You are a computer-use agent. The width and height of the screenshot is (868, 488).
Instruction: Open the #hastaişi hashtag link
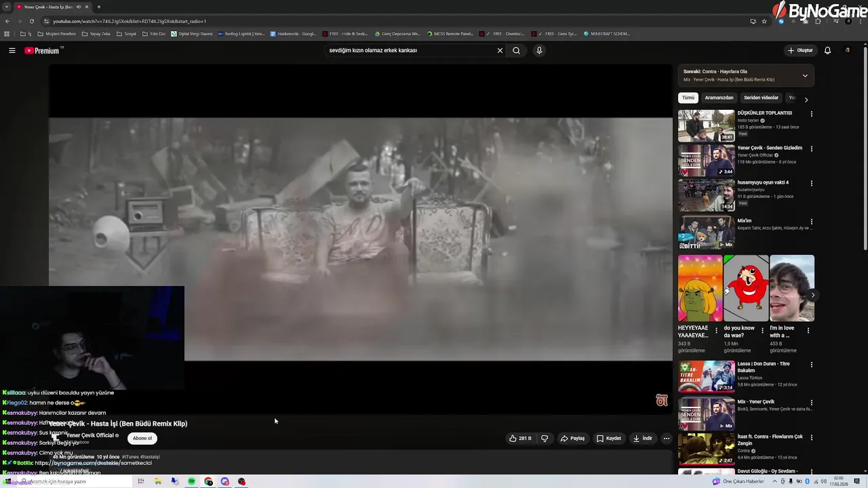click(150, 457)
